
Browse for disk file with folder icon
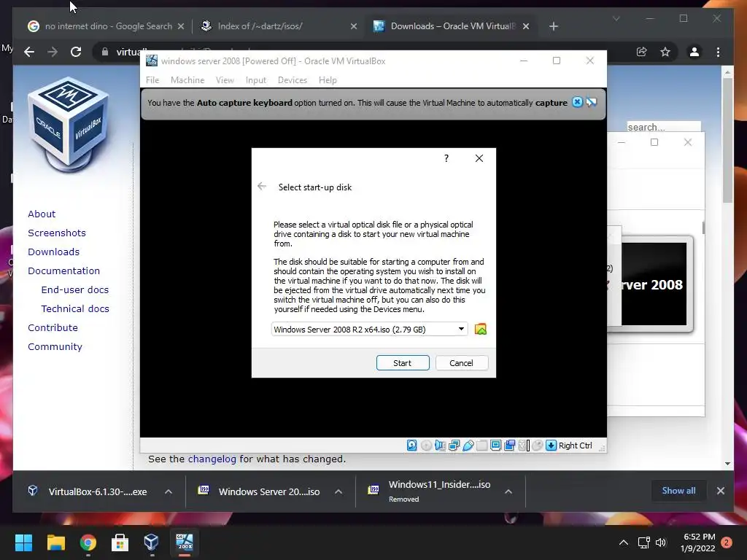[x=480, y=329]
